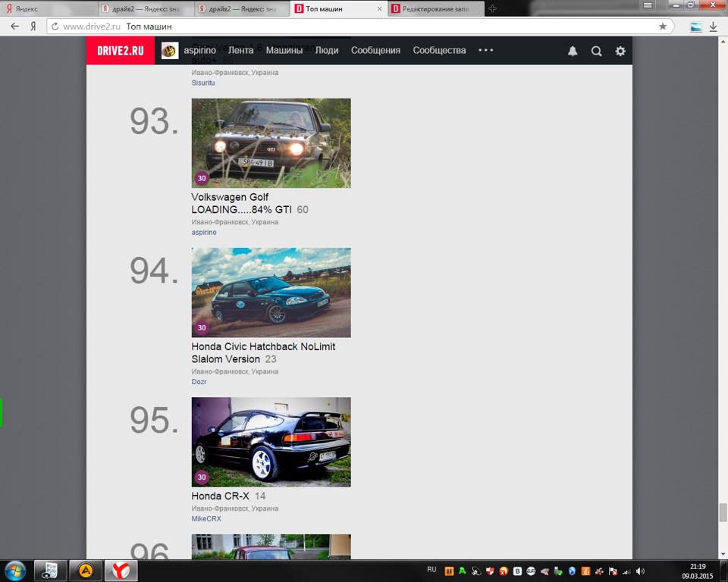728x582 pixels.
Task: Open owner link 'Sisuritu'
Action: (203, 83)
